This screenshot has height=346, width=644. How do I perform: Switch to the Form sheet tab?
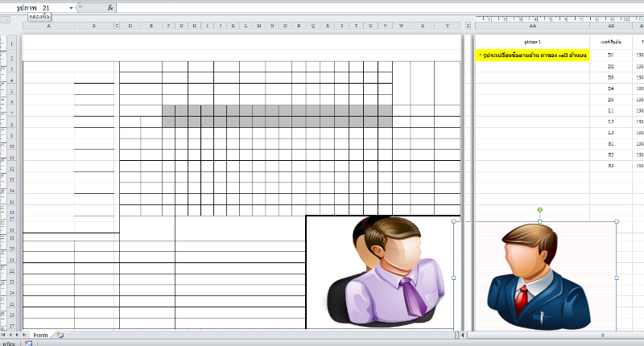(41, 335)
